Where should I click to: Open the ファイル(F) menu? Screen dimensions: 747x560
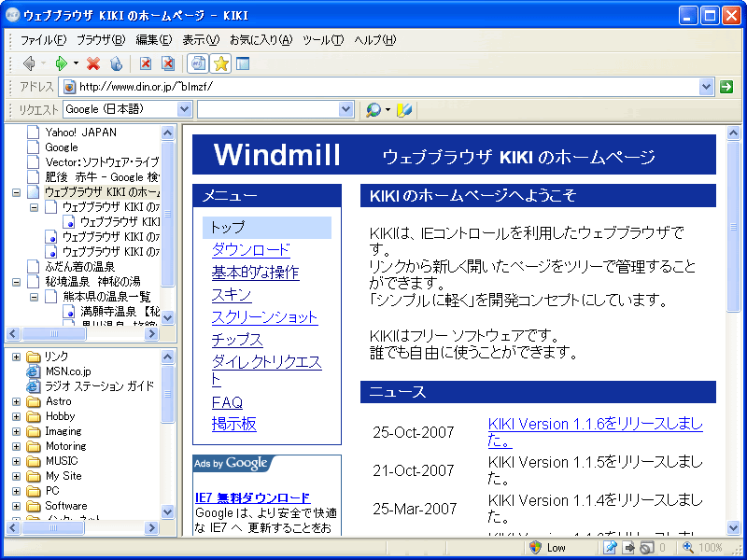43,40
